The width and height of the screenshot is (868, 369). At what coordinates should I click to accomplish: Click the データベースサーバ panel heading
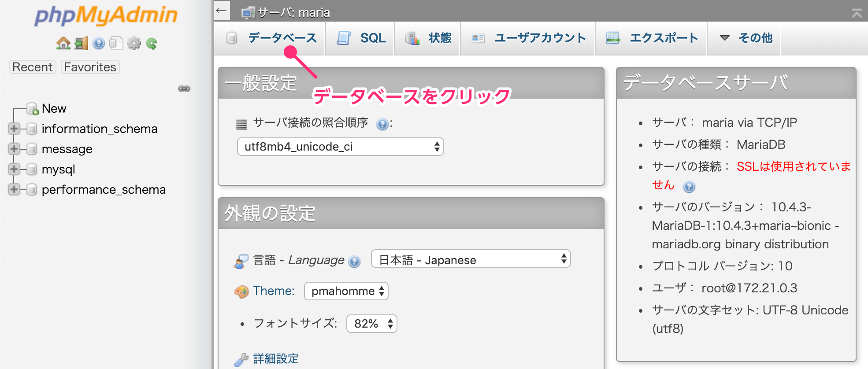click(x=705, y=83)
